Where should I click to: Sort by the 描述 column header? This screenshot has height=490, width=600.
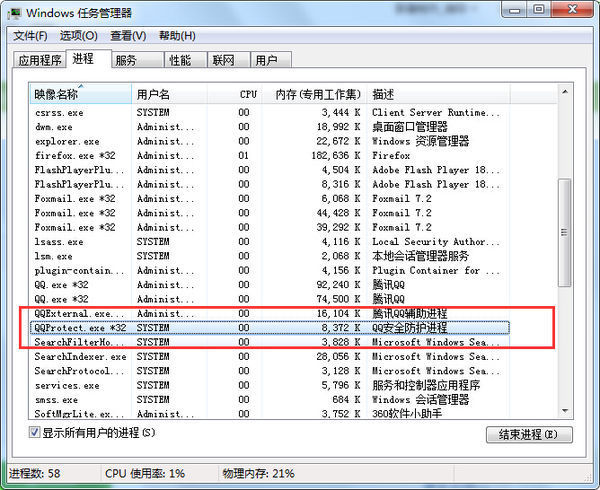(438, 94)
